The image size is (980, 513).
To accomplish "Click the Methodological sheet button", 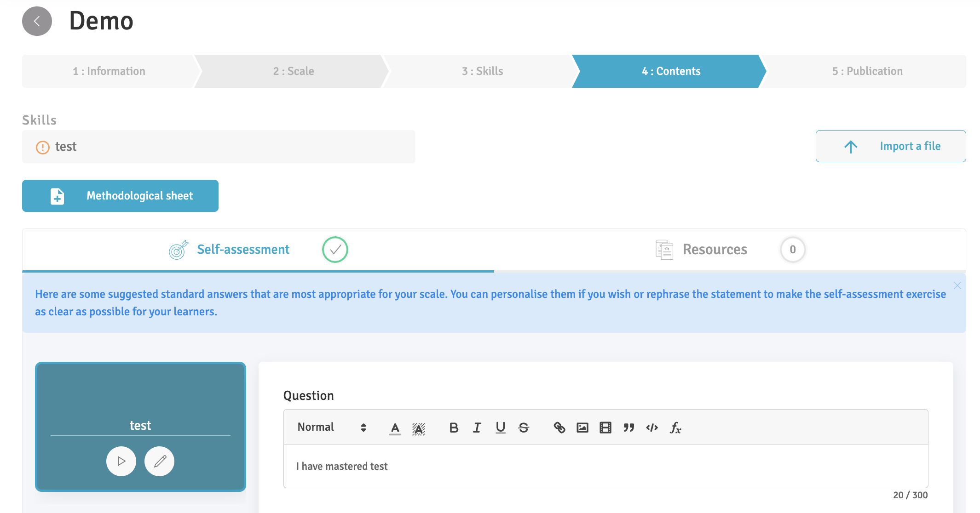I will [x=121, y=196].
